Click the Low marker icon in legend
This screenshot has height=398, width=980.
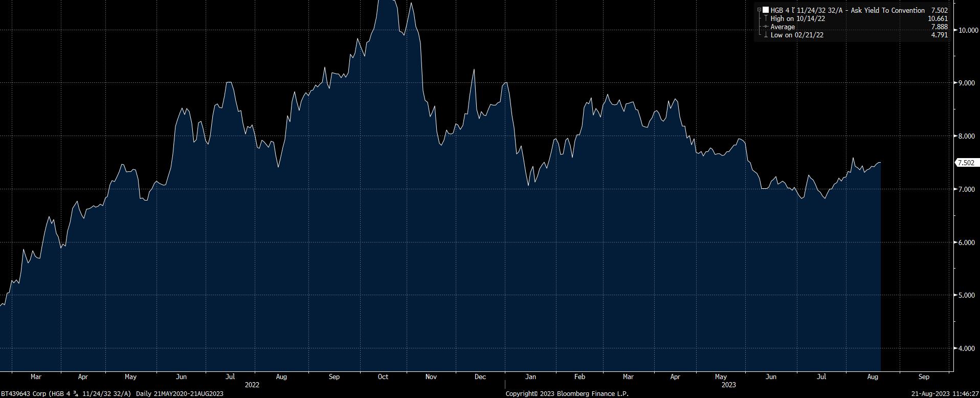(766, 35)
